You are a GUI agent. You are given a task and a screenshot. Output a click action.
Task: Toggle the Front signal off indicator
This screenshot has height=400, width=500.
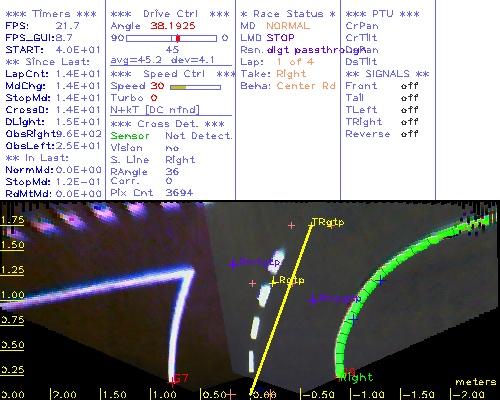[409, 86]
